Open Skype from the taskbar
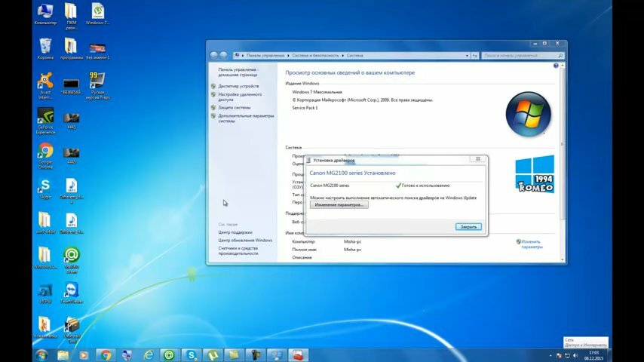This screenshot has height=362, width=644. 191,355
